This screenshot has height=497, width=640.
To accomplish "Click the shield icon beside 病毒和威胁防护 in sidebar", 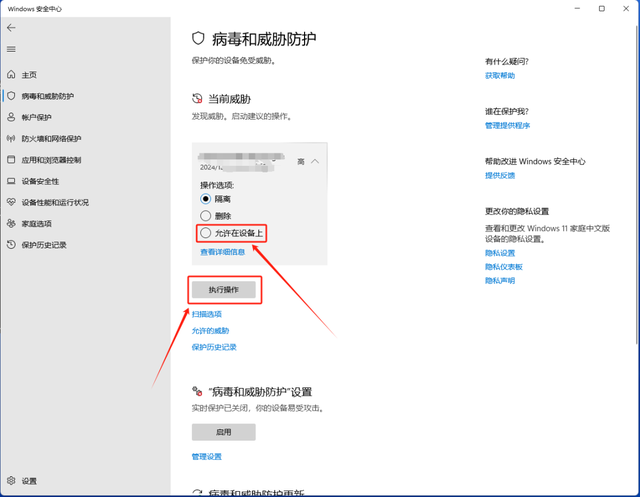I will (11, 95).
